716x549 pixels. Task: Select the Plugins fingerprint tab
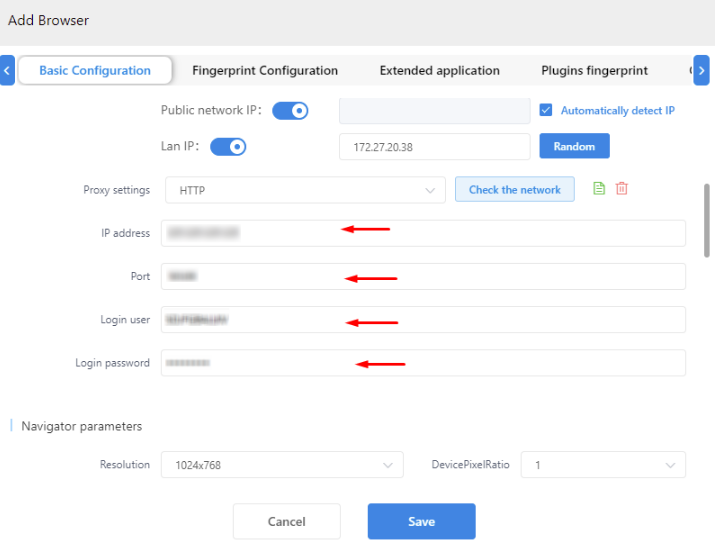(594, 70)
